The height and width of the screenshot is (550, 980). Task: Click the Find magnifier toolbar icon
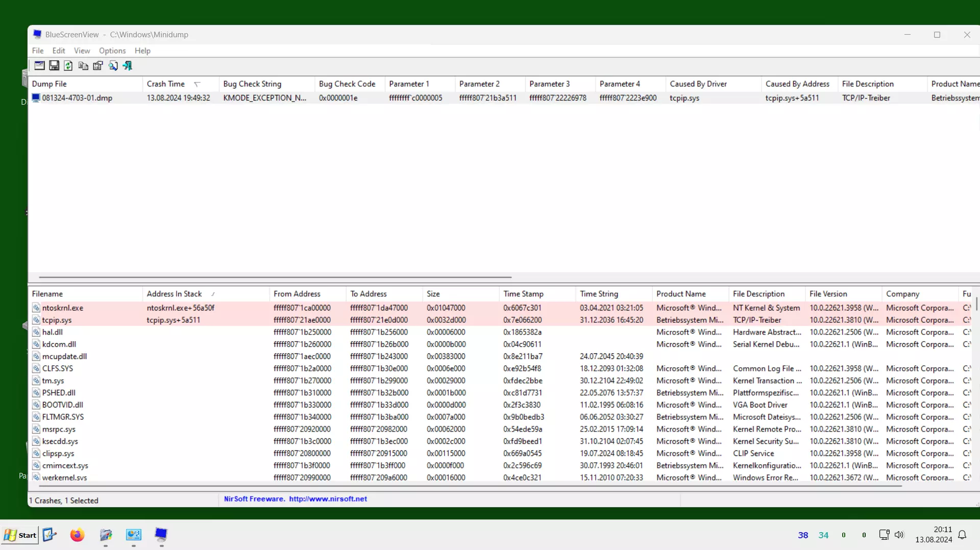113,65
